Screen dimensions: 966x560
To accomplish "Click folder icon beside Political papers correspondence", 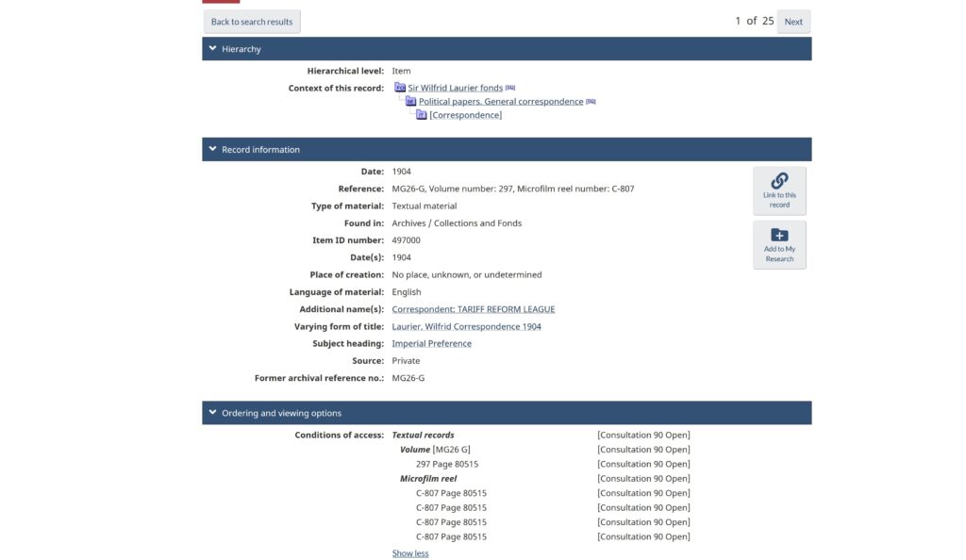I will coord(411,102).
